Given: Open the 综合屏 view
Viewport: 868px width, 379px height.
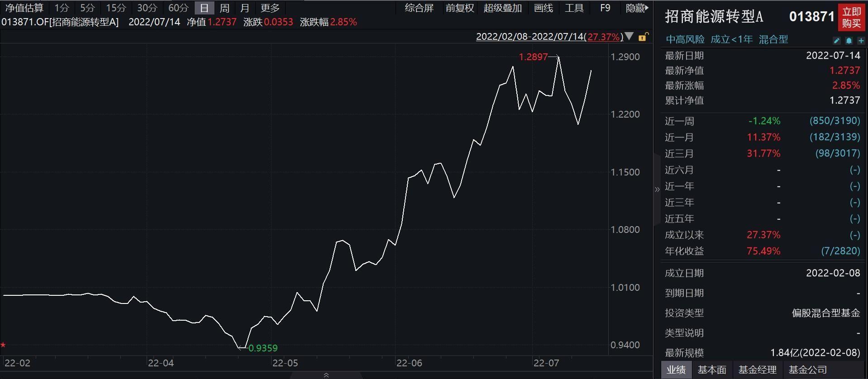Looking at the screenshot, I should click(x=419, y=8).
